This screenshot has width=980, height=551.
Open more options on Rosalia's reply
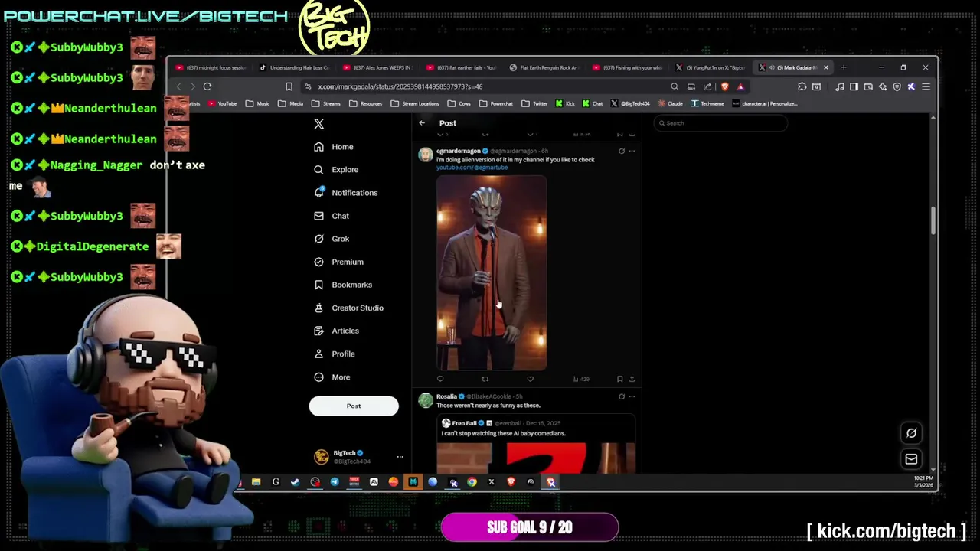632,396
